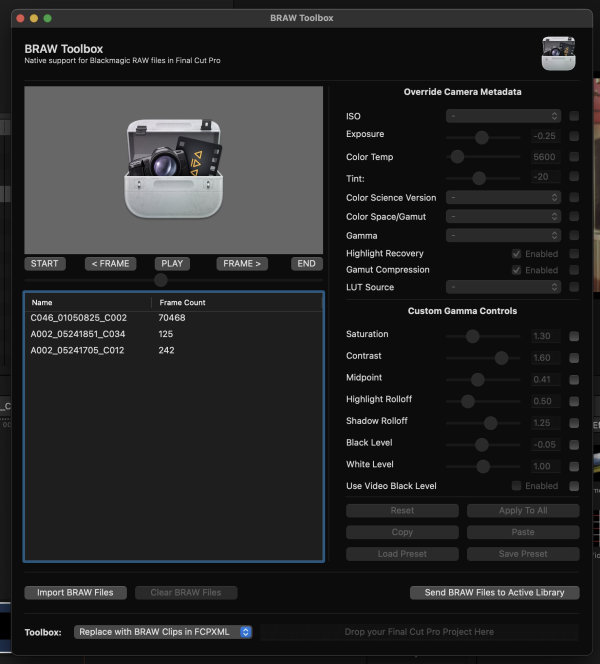Enable the White Level override checkbox
The width and height of the screenshot is (600, 664).
coord(574,466)
